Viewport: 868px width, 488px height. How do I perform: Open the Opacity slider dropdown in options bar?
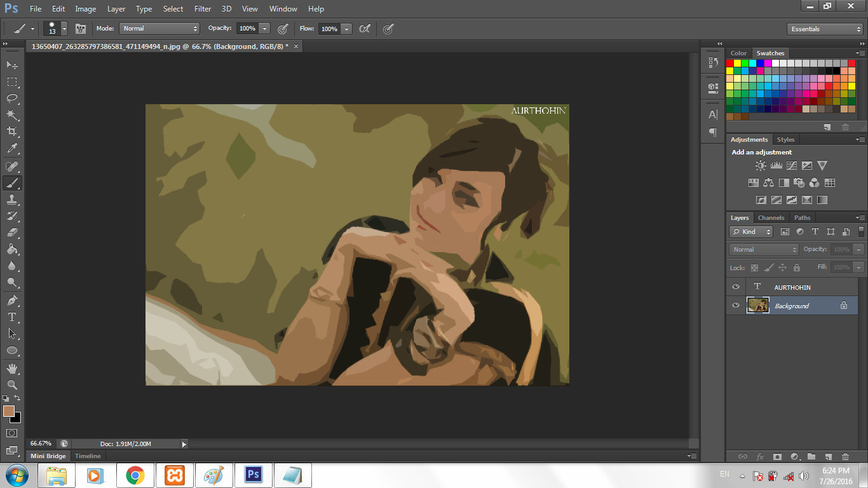point(265,29)
